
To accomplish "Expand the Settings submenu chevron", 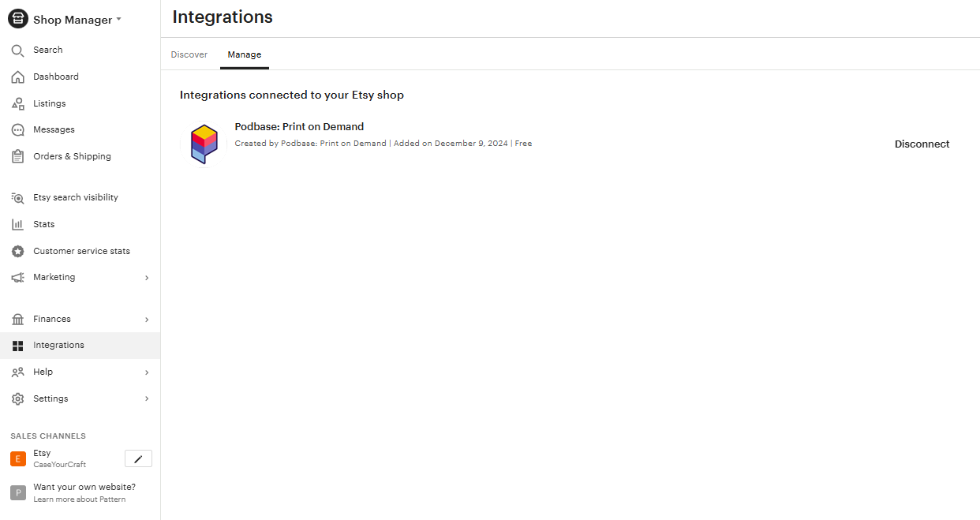I will click(x=147, y=399).
